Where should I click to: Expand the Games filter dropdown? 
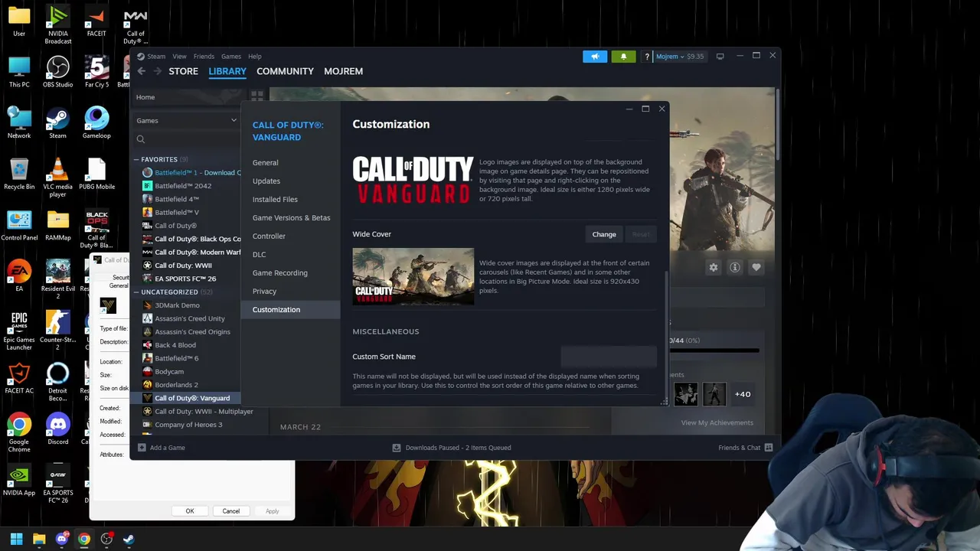pyautogui.click(x=234, y=120)
